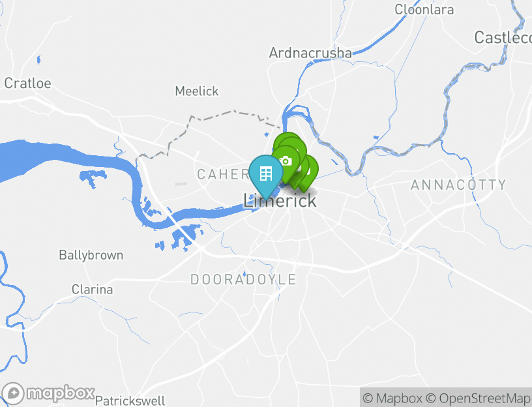Open the © Mapbox attribution link
Viewport: 532px width, 407px height.
(x=392, y=398)
